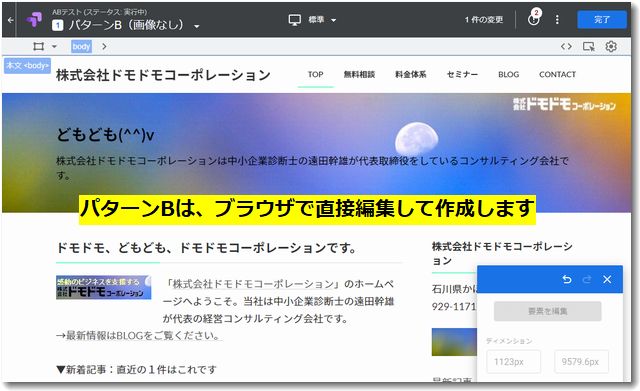Open the Google Optimize logo icon
This screenshot has height=391, width=640.
click(x=34, y=19)
